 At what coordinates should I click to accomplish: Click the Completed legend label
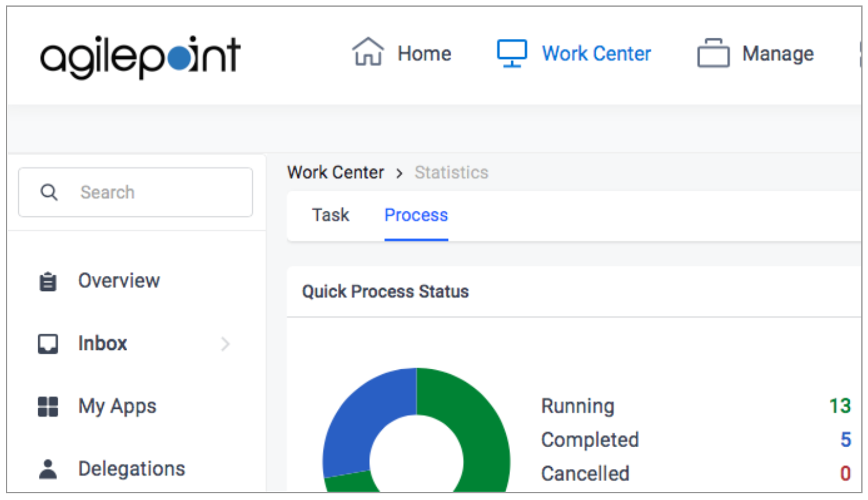coord(590,439)
